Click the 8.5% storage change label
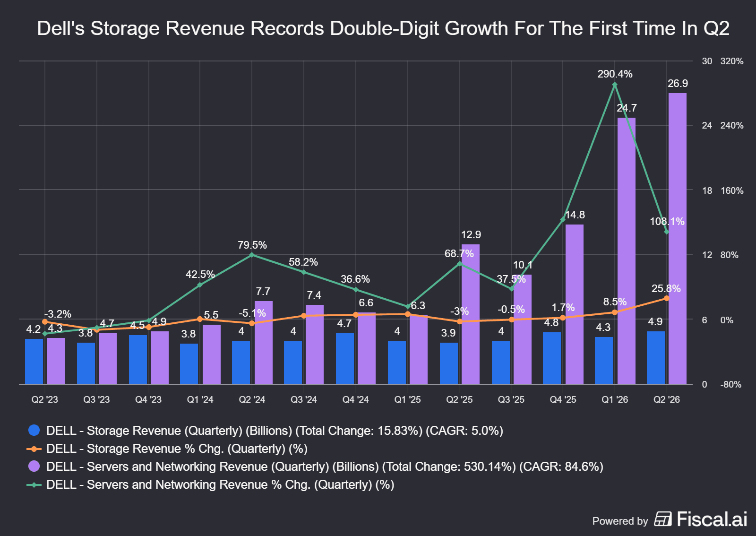756x536 pixels. 615,302
